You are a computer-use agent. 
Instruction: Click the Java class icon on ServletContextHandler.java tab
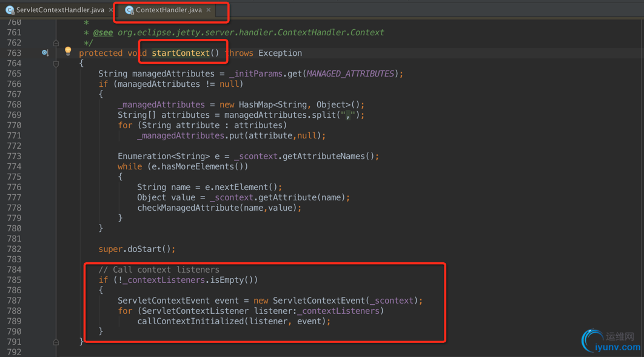(10, 10)
